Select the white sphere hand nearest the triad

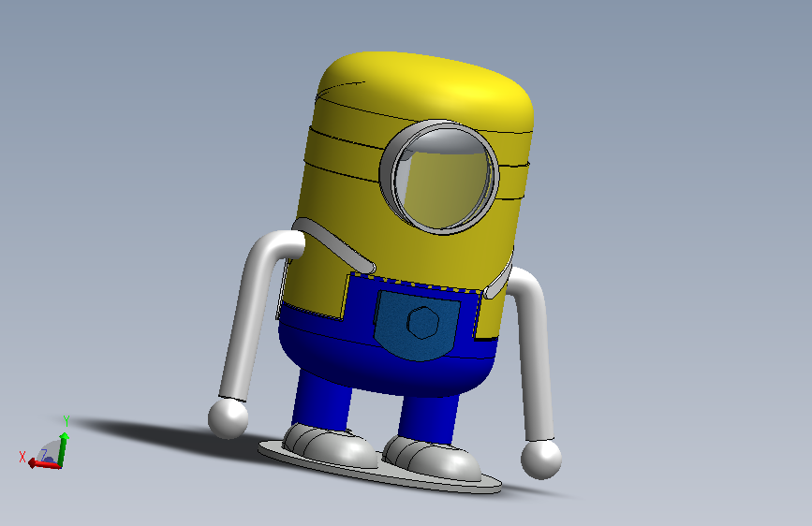pos(228,418)
